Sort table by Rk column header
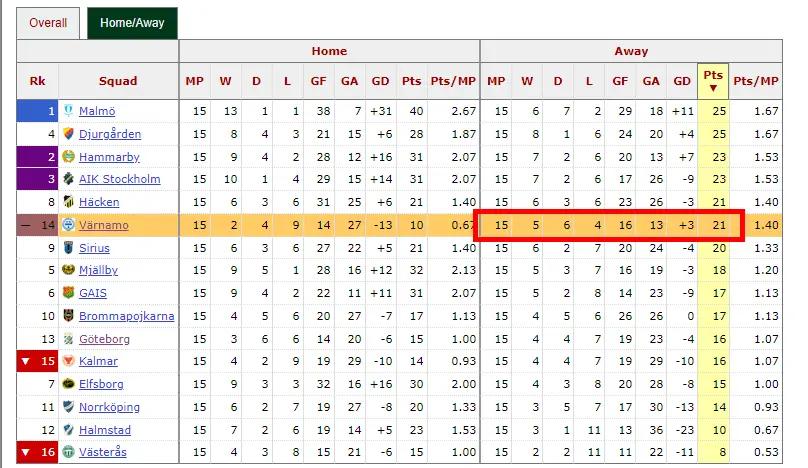This screenshot has height=468, width=808. (38, 81)
